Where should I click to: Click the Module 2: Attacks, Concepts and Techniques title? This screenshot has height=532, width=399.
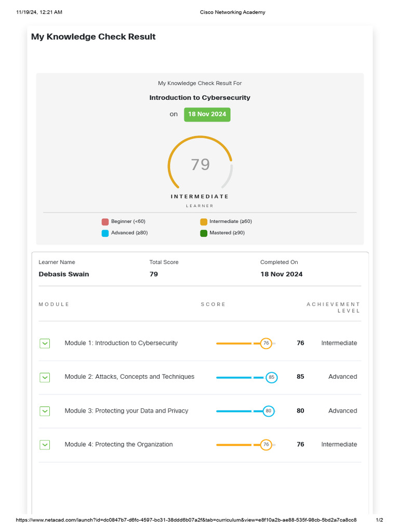(x=129, y=377)
